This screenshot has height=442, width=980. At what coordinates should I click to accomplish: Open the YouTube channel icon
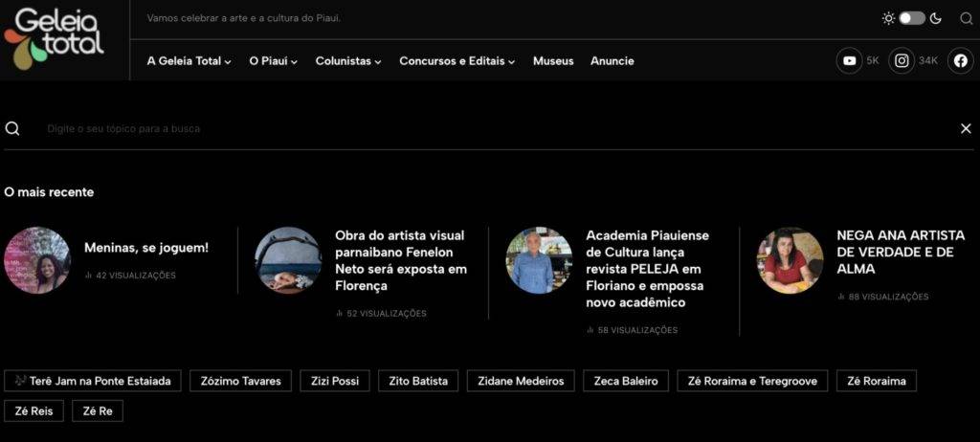click(849, 60)
